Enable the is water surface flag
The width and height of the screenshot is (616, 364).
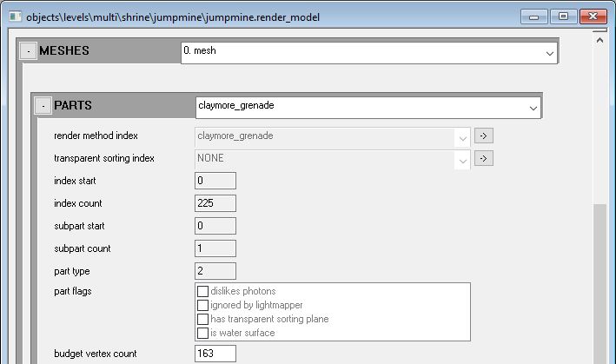pyautogui.click(x=203, y=333)
